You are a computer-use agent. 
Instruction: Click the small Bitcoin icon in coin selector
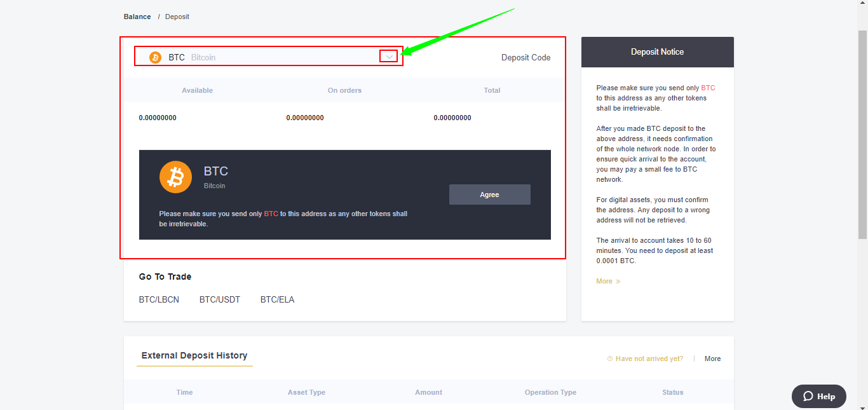(x=155, y=57)
